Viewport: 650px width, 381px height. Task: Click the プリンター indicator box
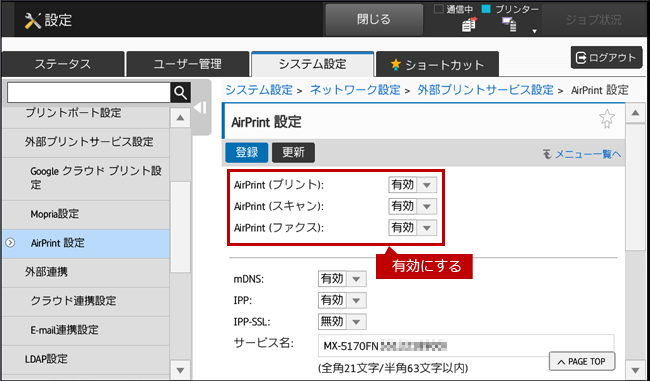pyautogui.click(x=487, y=9)
